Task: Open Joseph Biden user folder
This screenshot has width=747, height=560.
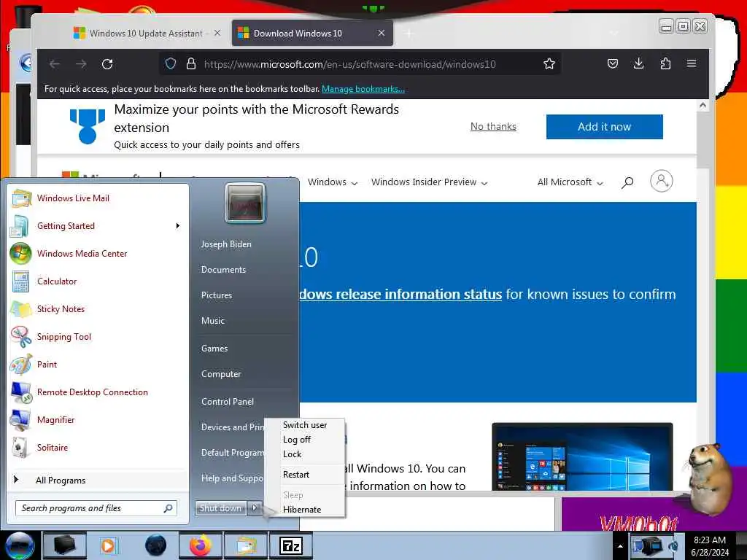Action: (226, 244)
